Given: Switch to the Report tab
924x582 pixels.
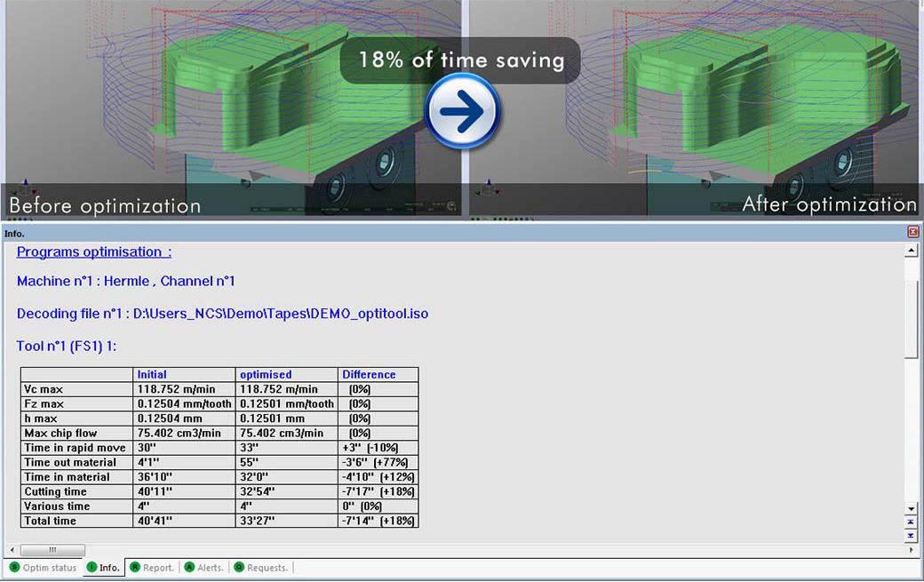Looking at the screenshot, I should [x=156, y=567].
